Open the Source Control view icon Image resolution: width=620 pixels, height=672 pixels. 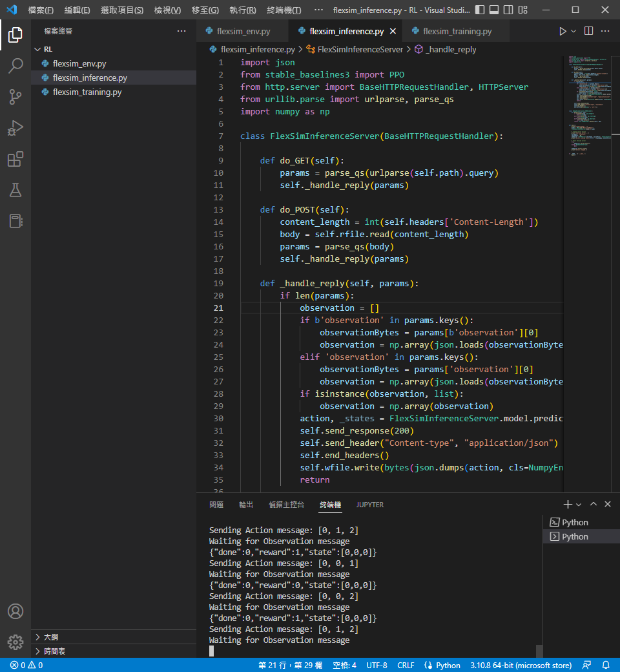pos(15,97)
